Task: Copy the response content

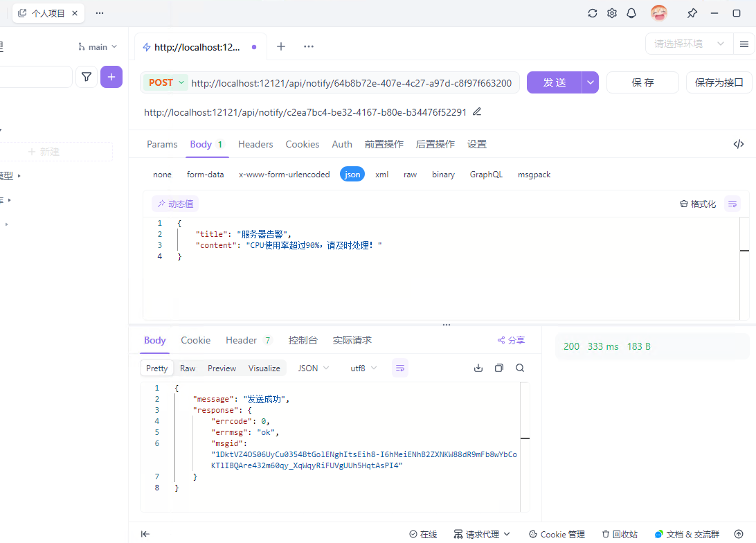Action: coord(499,368)
